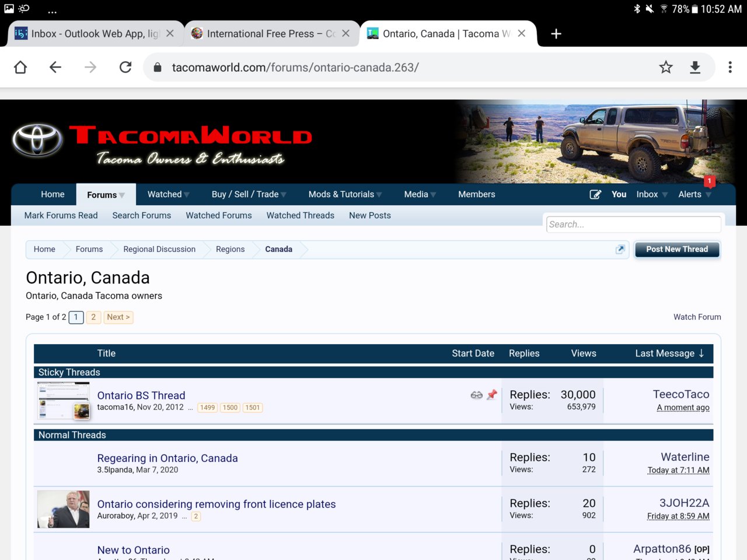Open Watched Forums link
Screen dimensions: 747x560
pyautogui.click(x=219, y=215)
